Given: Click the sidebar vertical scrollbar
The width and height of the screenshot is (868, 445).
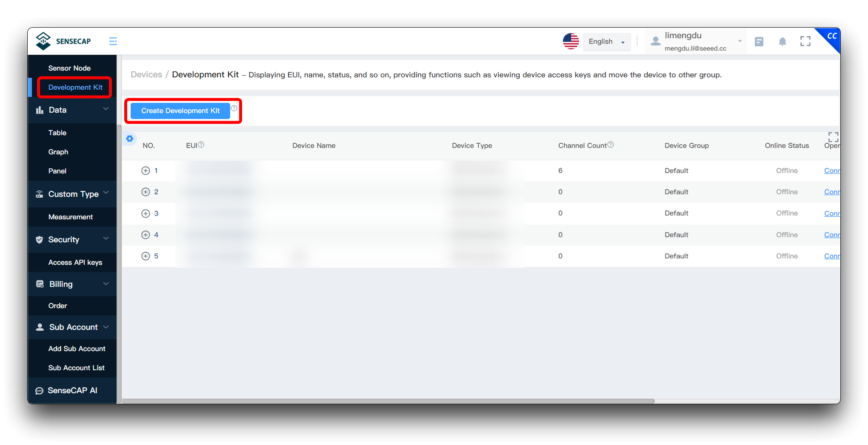Looking at the screenshot, I should 119,264.
